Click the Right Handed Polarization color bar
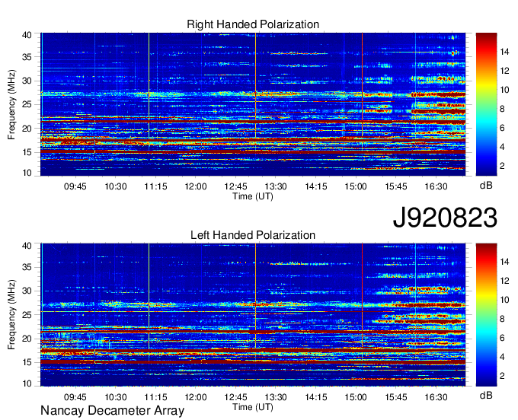518x420 pixels. tap(486, 104)
